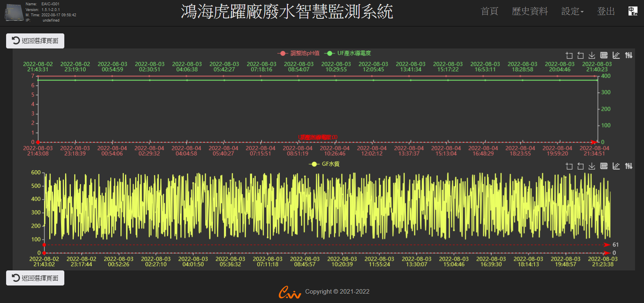This screenshot has height=303, width=644.
Task: Download the GF水質 chart as image
Action: 592,166
